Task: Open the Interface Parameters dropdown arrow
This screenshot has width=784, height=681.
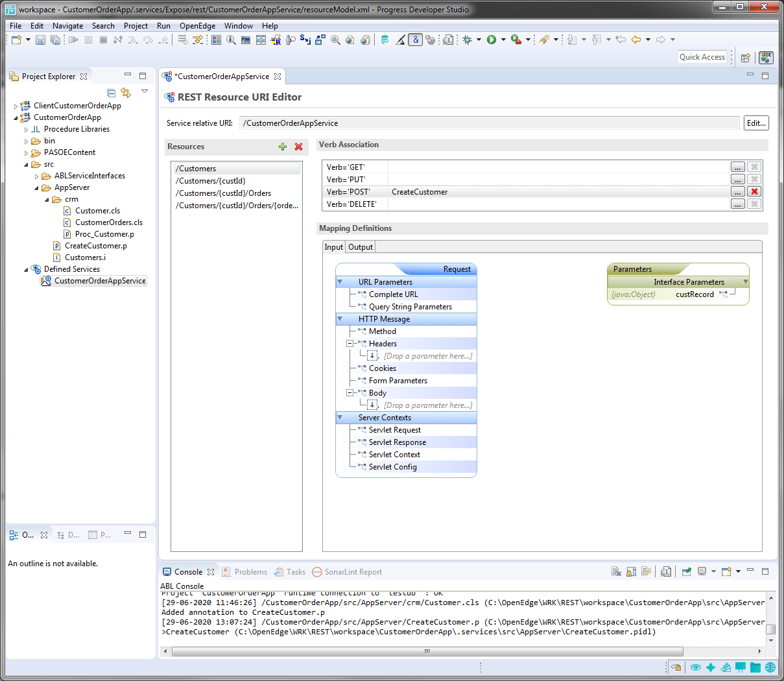Action: 746,282
